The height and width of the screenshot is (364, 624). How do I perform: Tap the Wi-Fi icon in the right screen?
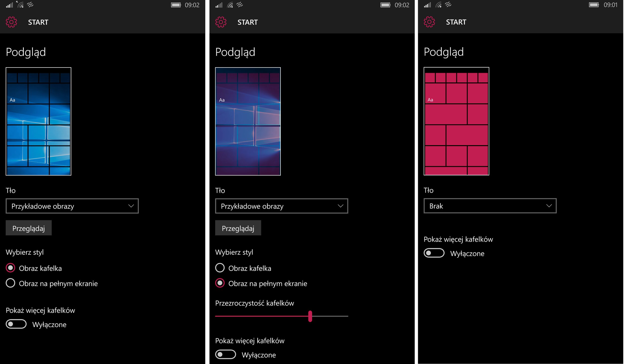(439, 5)
